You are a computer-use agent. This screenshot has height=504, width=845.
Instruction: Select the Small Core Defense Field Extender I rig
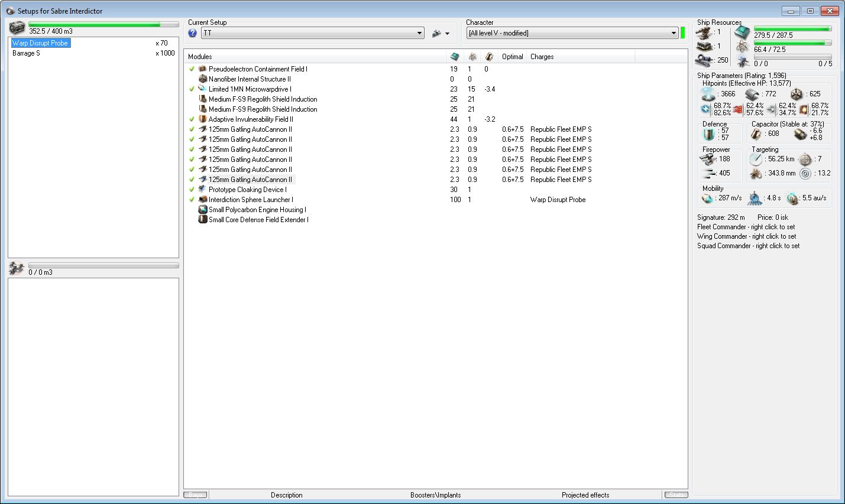258,220
